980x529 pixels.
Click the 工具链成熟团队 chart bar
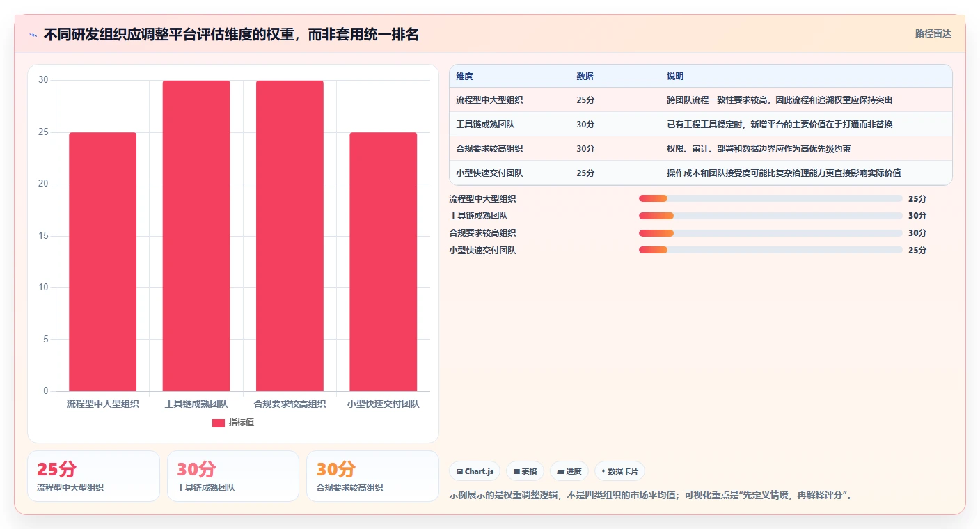[196, 236]
